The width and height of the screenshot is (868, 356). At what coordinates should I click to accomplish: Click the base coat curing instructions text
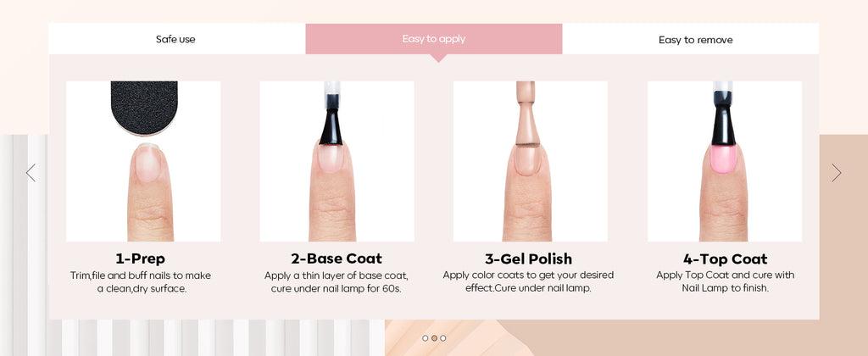[336, 282]
